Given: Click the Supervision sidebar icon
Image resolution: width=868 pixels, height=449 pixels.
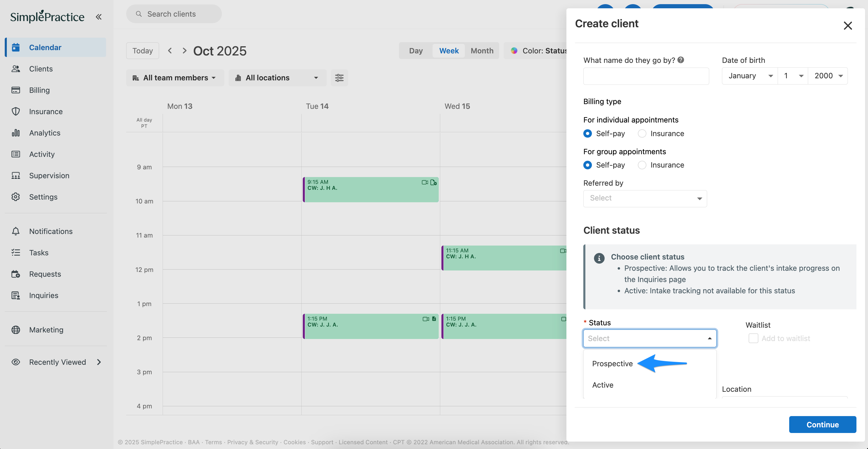Looking at the screenshot, I should point(15,175).
